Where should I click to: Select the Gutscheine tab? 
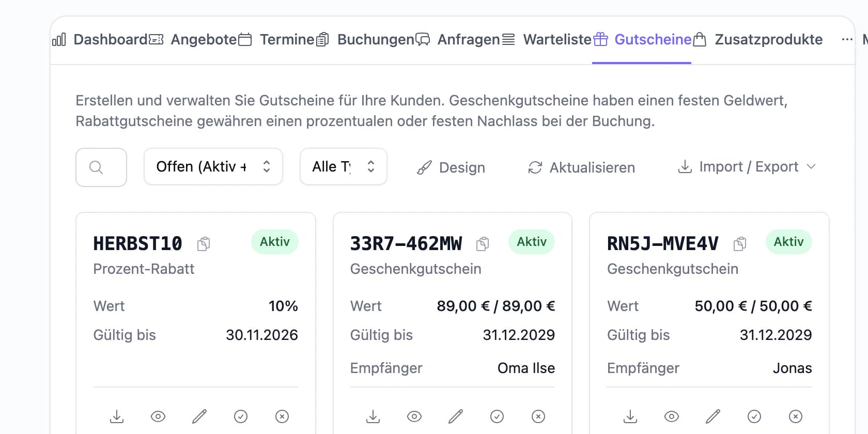(x=642, y=39)
